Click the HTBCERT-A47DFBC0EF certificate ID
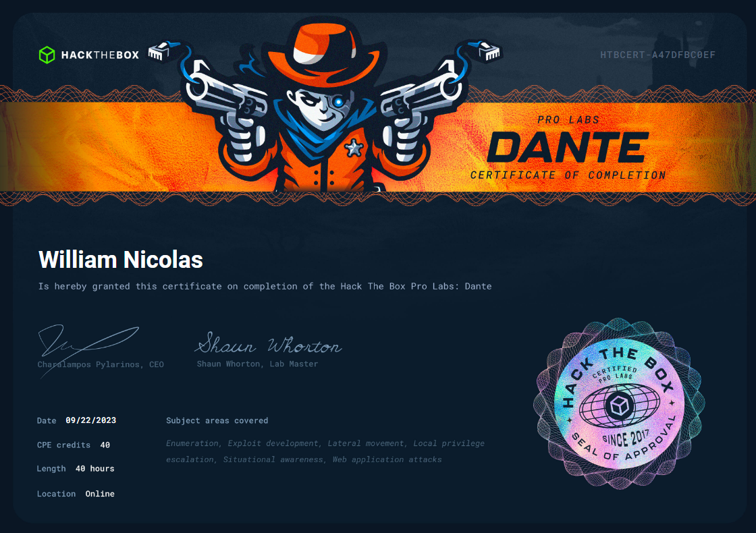The width and height of the screenshot is (756, 533). click(x=658, y=55)
